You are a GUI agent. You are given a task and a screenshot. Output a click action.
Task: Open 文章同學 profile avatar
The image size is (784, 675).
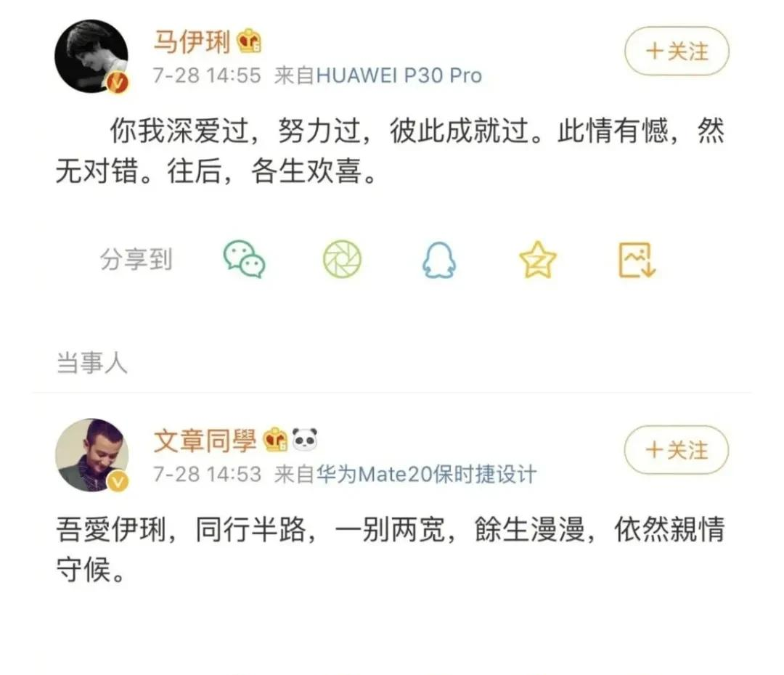[91, 455]
